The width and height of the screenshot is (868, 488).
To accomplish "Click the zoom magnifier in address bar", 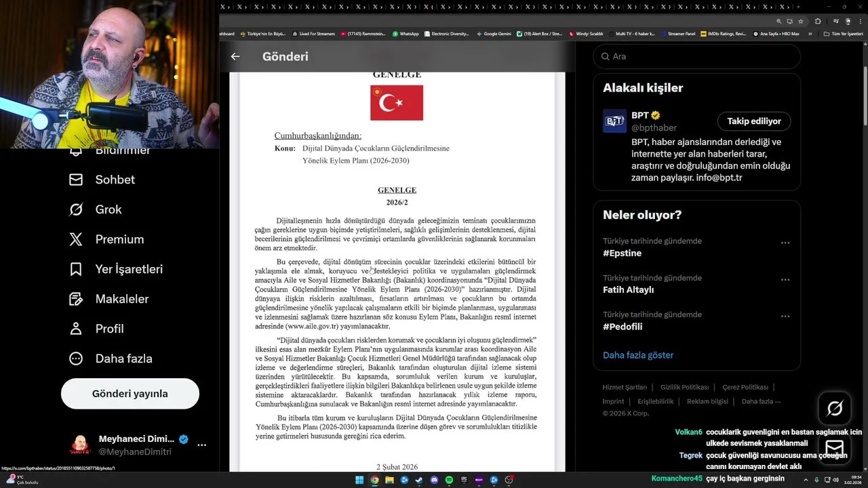I will coord(779,21).
